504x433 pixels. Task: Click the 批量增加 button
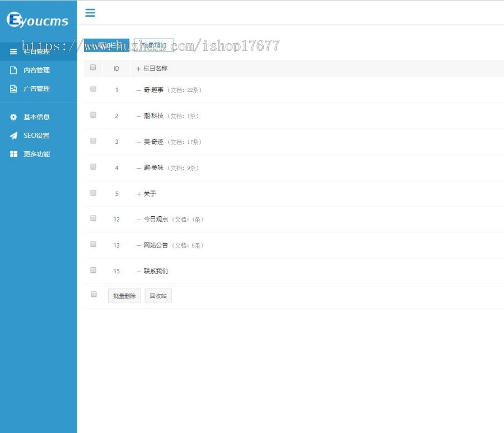pos(154,45)
